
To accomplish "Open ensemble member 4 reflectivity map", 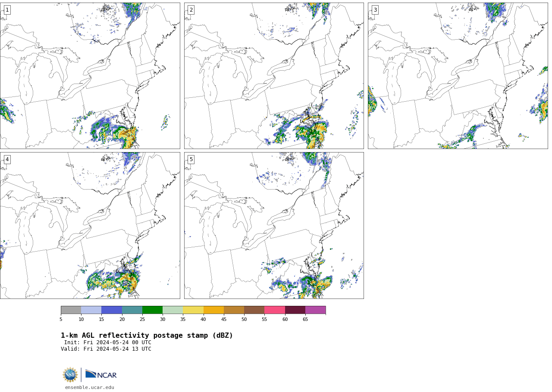I will coord(90,225).
